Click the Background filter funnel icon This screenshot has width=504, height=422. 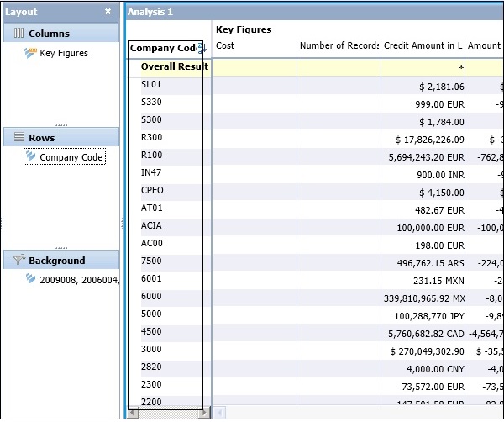18,261
